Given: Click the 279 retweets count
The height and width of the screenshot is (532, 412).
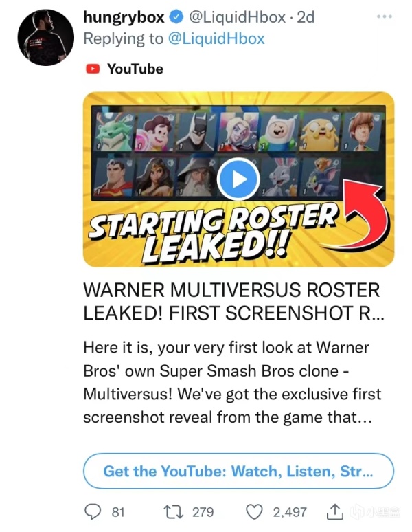Looking at the screenshot, I should click(x=203, y=511).
